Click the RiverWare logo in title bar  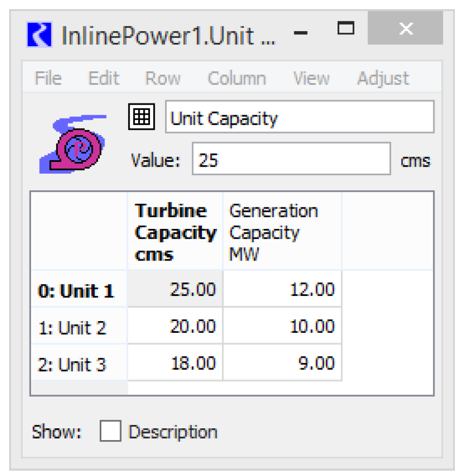(x=39, y=35)
